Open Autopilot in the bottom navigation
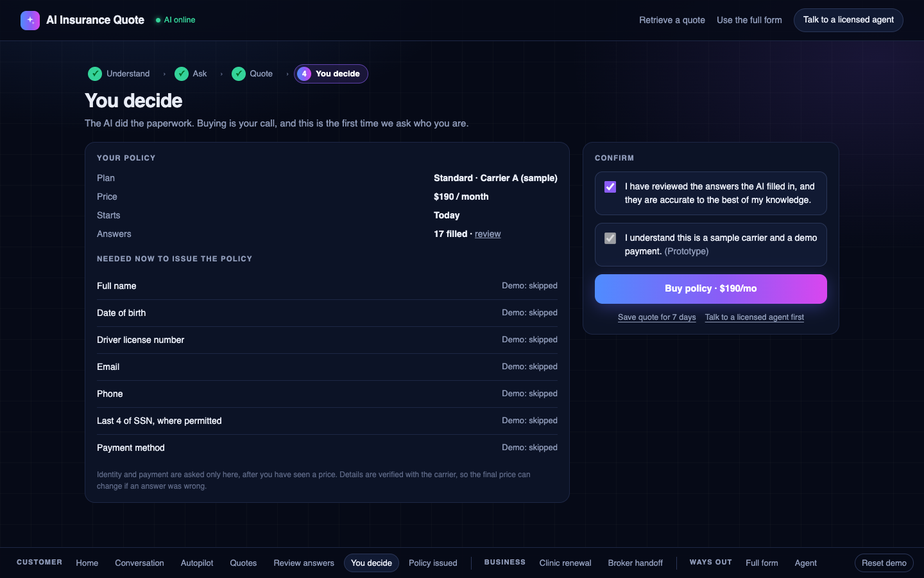Viewport: 924px width, 578px height. point(197,563)
